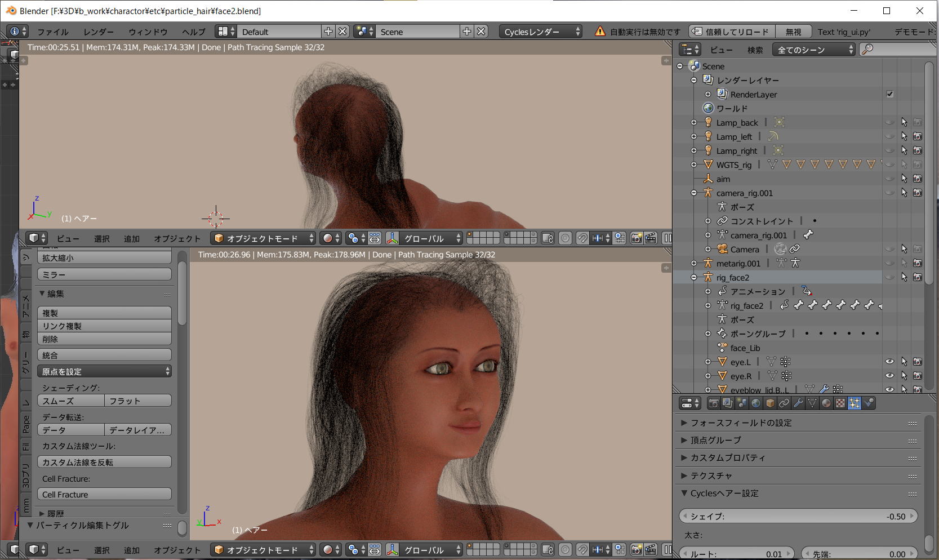This screenshot has width=939, height=560.
Task: Click the シェイプ value slider
Action: coord(798,516)
